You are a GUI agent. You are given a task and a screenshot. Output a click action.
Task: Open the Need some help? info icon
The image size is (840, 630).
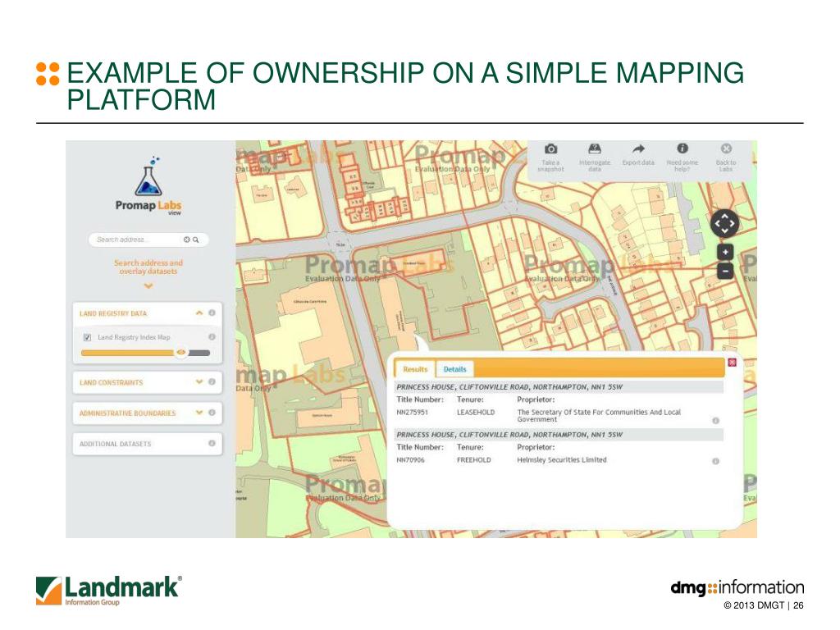682,148
